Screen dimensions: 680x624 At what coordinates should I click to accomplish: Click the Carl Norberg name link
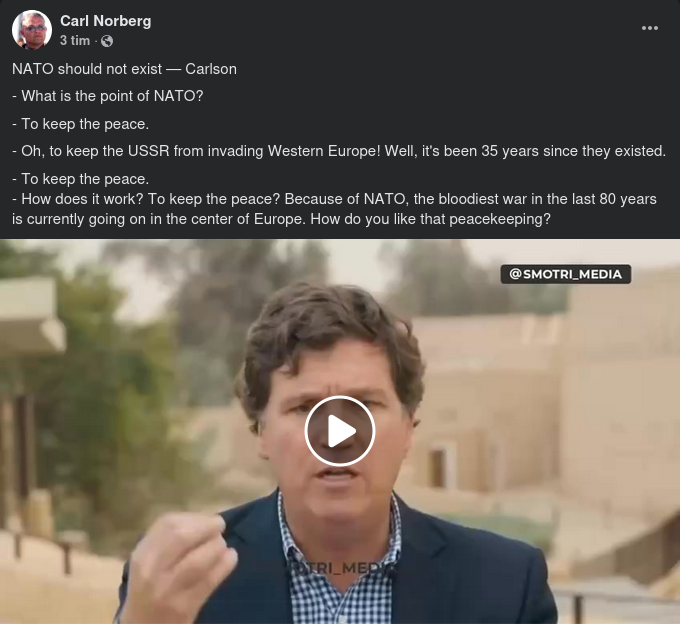[x=105, y=21]
